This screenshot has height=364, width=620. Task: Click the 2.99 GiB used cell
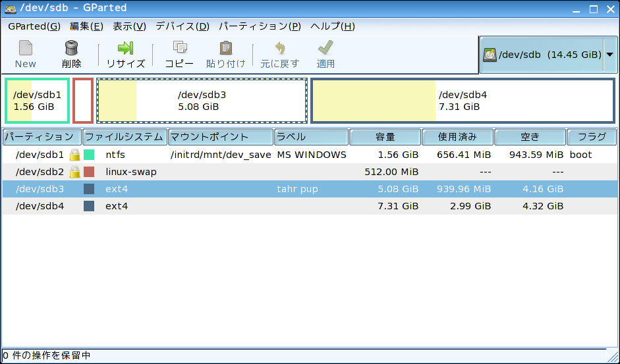(470, 206)
